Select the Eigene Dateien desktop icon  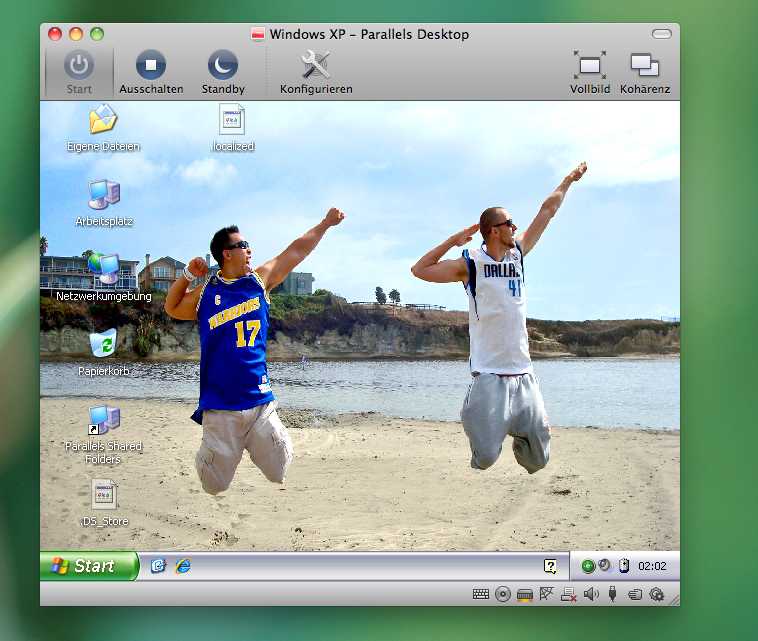pyautogui.click(x=103, y=128)
